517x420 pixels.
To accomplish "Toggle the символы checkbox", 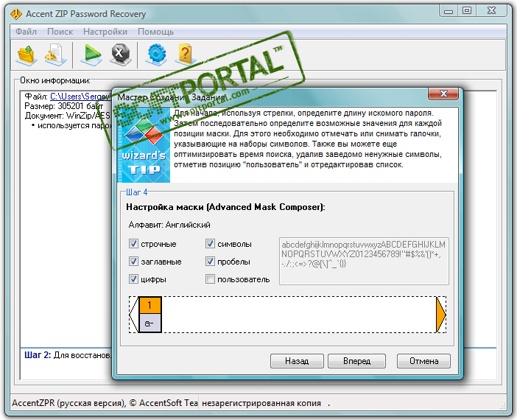I will [x=210, y=244].
